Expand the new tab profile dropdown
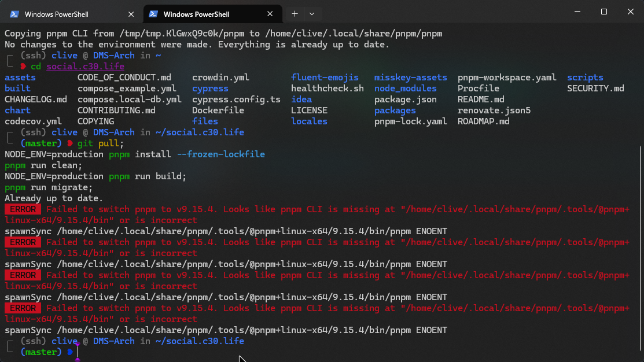Viewport: 644px width, 362px height. (x=312, y=13)
